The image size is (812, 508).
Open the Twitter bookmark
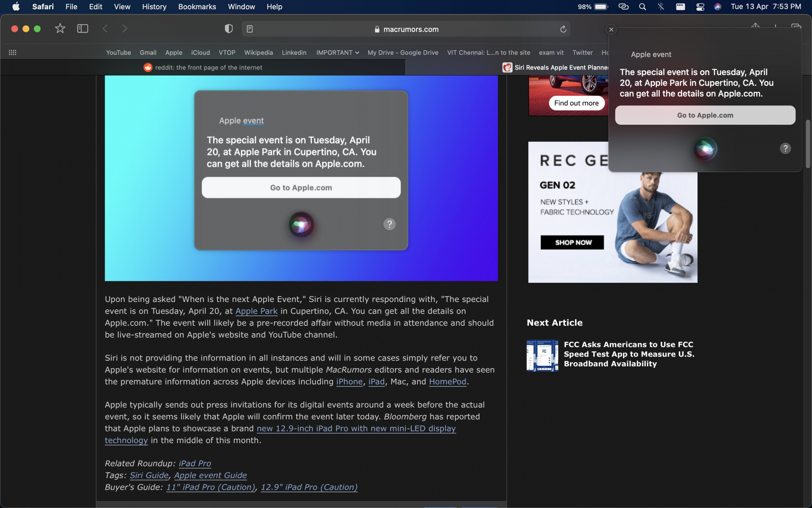[583, 52]
